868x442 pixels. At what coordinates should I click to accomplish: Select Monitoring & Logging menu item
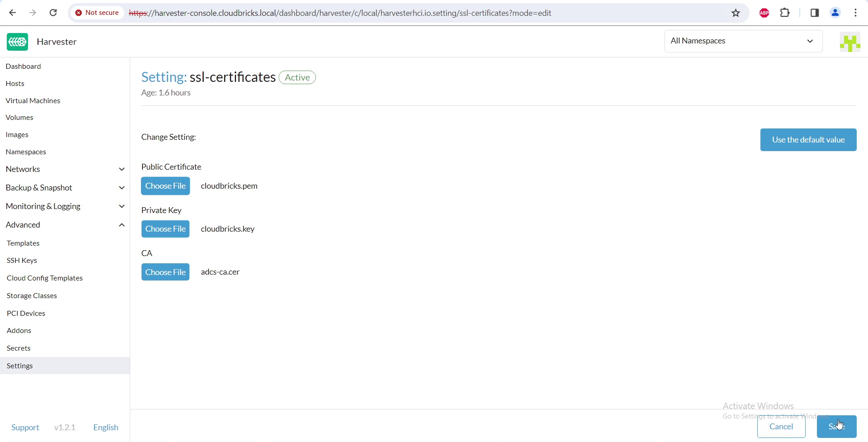pos(43,206)
